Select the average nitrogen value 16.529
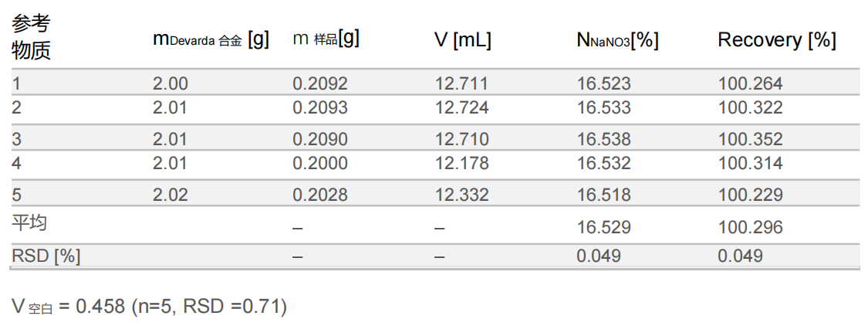 point(603,227)
